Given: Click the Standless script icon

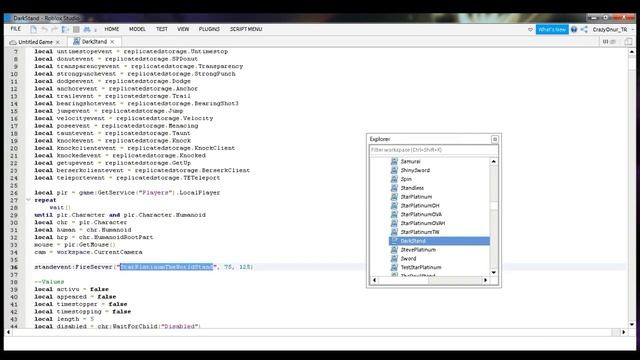Looking at the screenshot, I should (394, 188).
